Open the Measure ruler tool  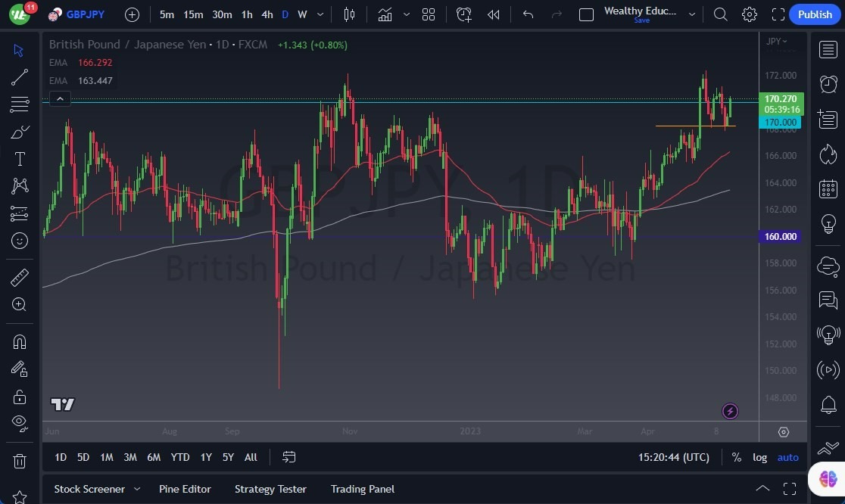(x=19, y=277)
